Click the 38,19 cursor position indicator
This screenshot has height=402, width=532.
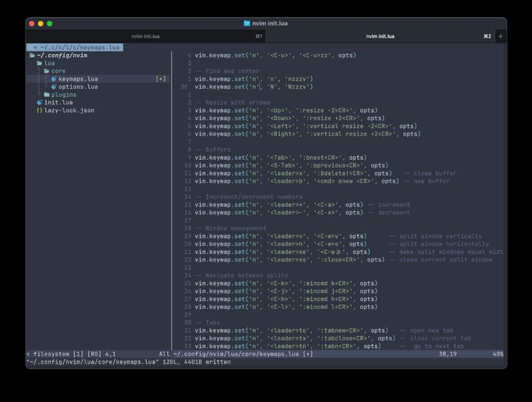(x=447, y=354)
